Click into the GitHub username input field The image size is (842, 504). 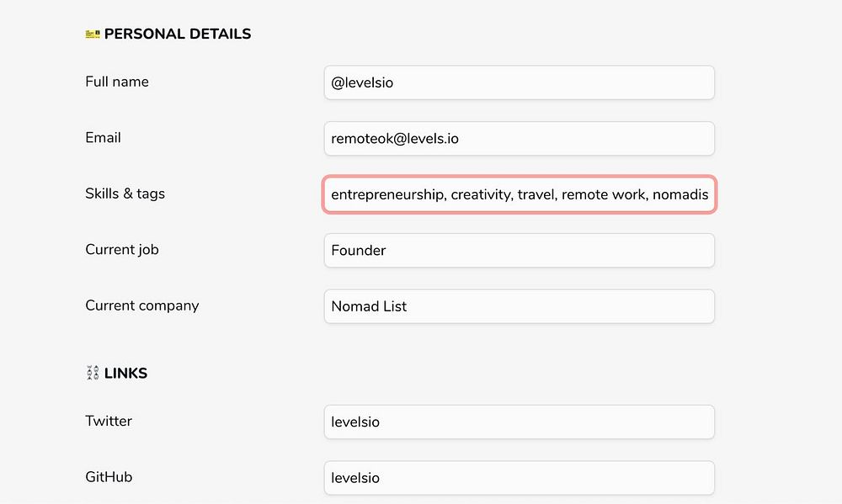(519, 478)
